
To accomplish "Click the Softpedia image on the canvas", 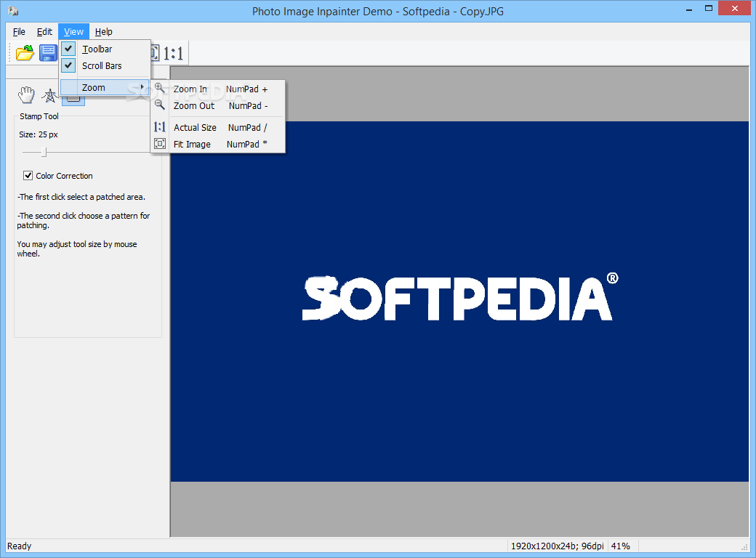I will coord(459,302).
